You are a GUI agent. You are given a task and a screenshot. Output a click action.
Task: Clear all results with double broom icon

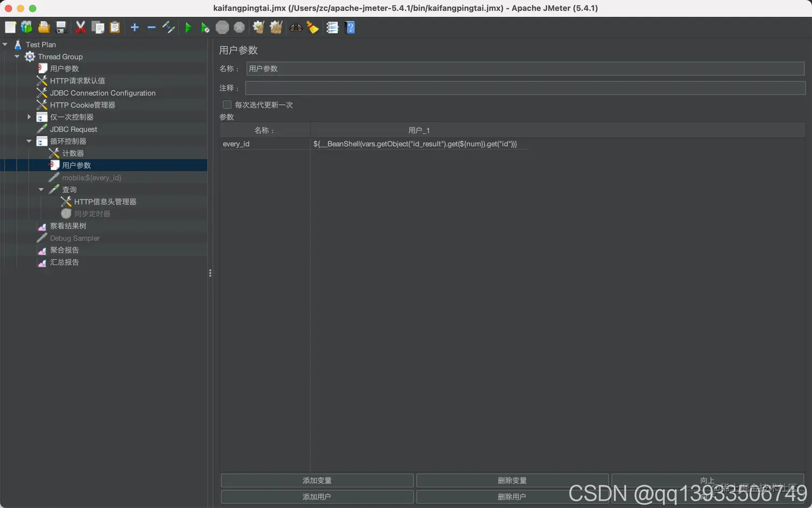point(276,27)
